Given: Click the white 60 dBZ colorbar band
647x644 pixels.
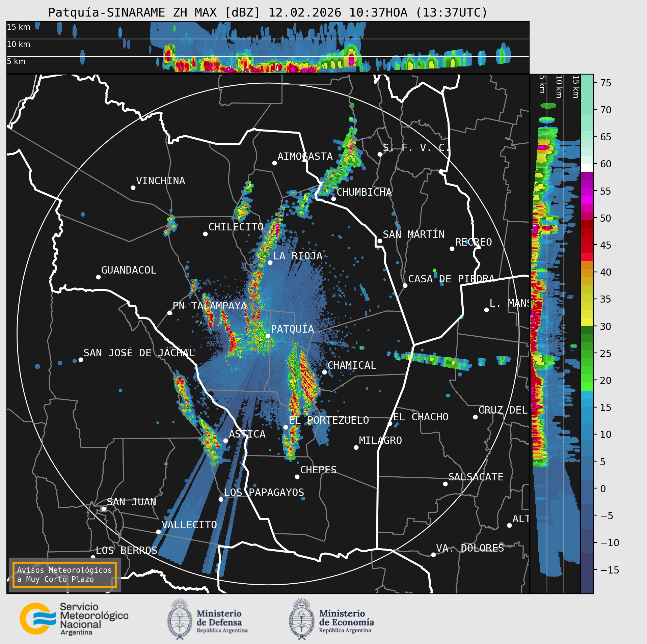Looking at the screenshot, I should point(587,168).
